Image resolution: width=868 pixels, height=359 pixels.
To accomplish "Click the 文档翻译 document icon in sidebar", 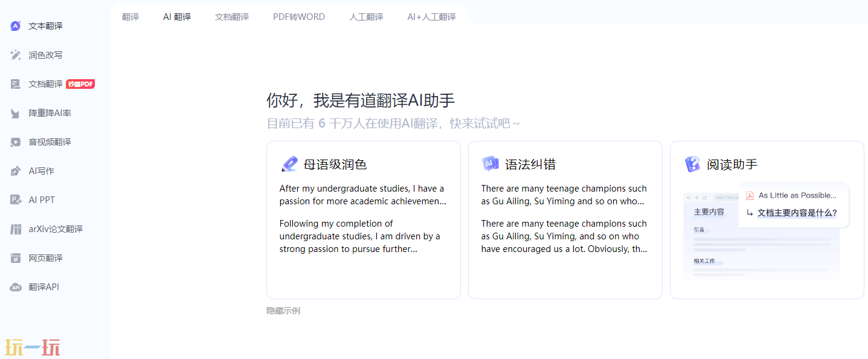I will (x=16, y=84).
